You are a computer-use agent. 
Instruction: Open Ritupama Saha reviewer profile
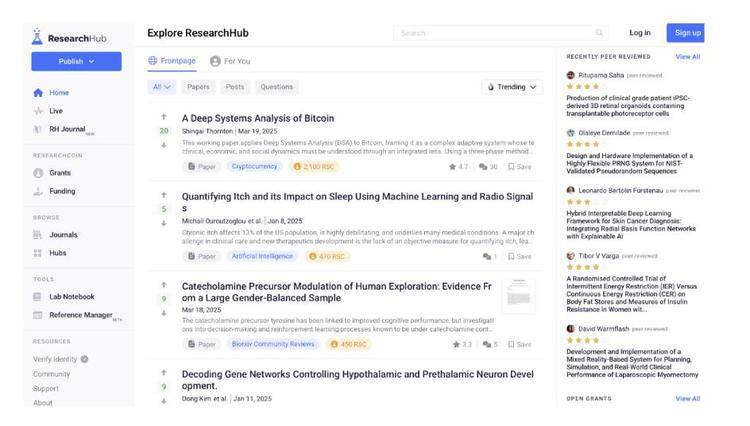pyautogui.click(x=601, y=75)
